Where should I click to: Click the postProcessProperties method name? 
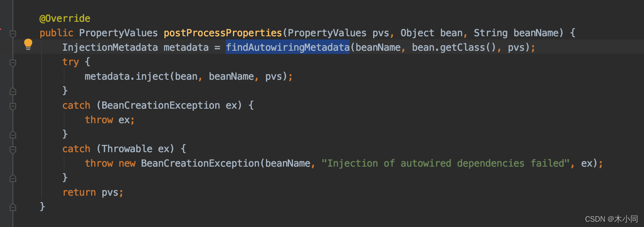(223, 33)
